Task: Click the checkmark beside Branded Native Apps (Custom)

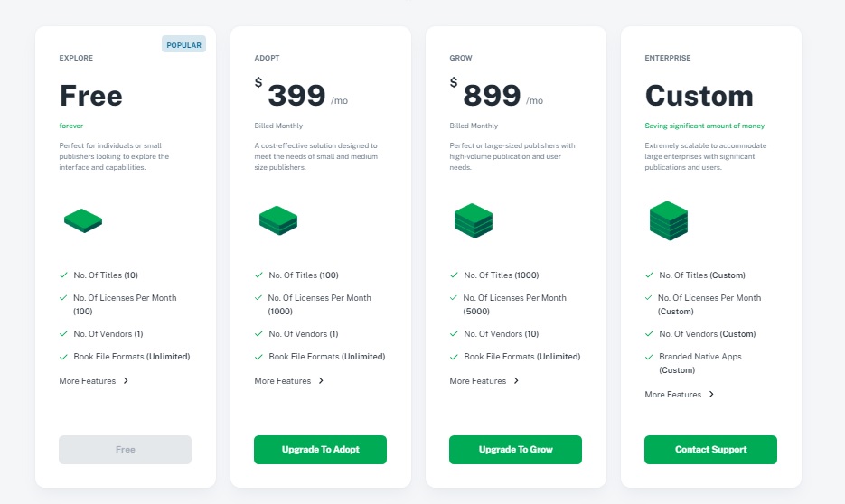Action: pos(648,357)
